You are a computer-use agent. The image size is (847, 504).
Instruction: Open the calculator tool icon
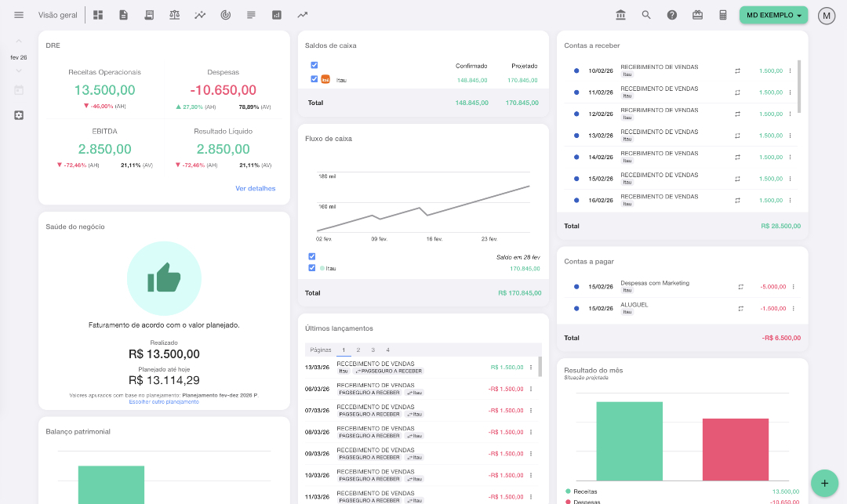723,15
